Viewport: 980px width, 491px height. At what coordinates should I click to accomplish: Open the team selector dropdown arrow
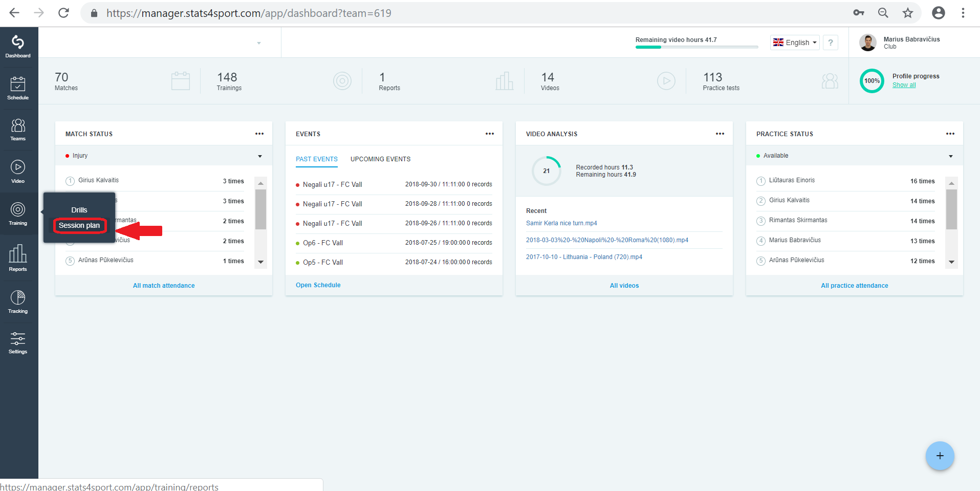click(259, 43)
